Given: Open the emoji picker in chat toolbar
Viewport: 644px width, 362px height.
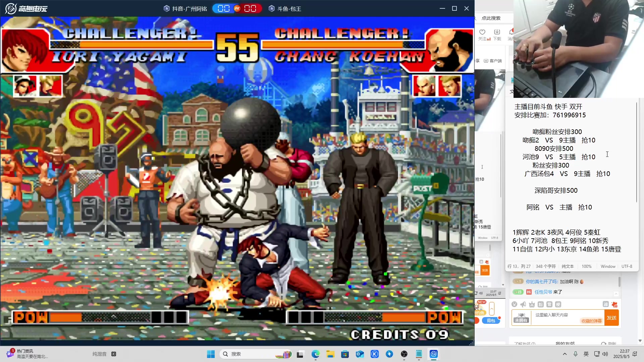Looking at the screenshot, I should pyautogui.click(x=515, y=304).
